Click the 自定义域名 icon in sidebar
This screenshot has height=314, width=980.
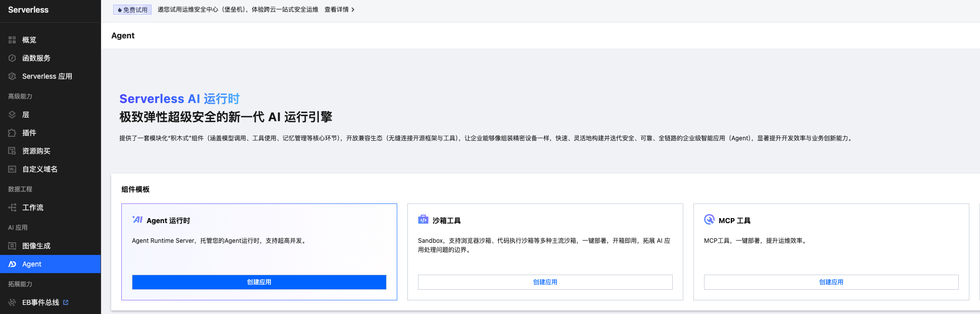coord(12,169)
